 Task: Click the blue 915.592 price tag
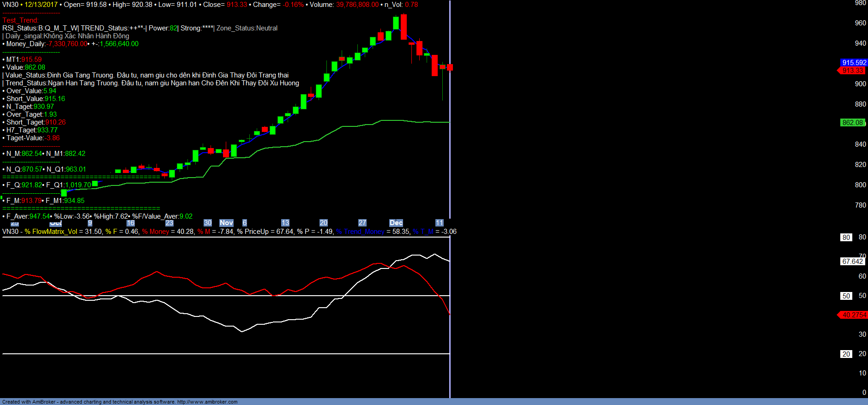pos(854,63)
